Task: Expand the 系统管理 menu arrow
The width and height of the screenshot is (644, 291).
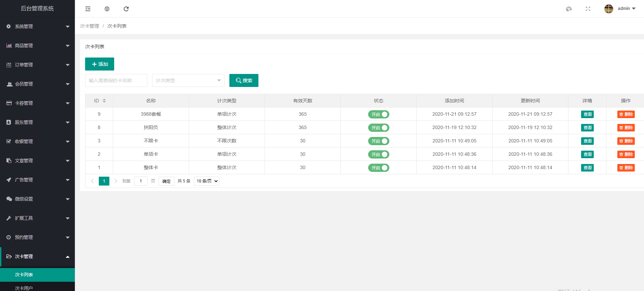Action: 68,27
